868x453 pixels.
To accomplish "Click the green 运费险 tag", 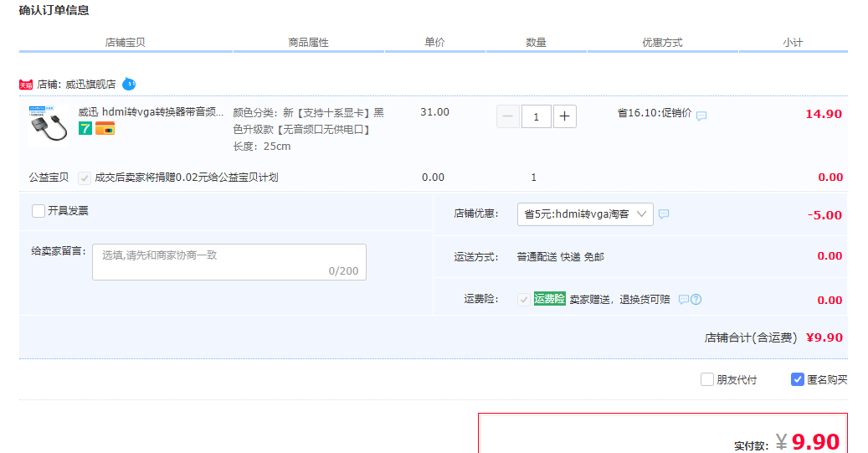I will pos(550,299).
